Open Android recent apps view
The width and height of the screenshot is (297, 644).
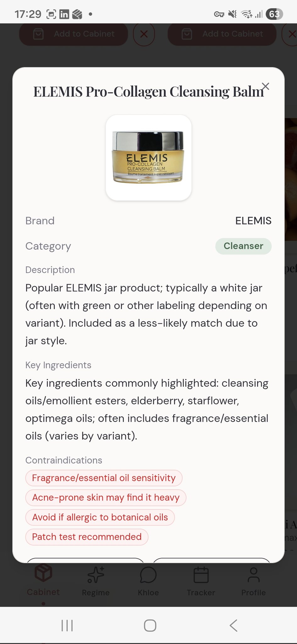click(67, 625)
